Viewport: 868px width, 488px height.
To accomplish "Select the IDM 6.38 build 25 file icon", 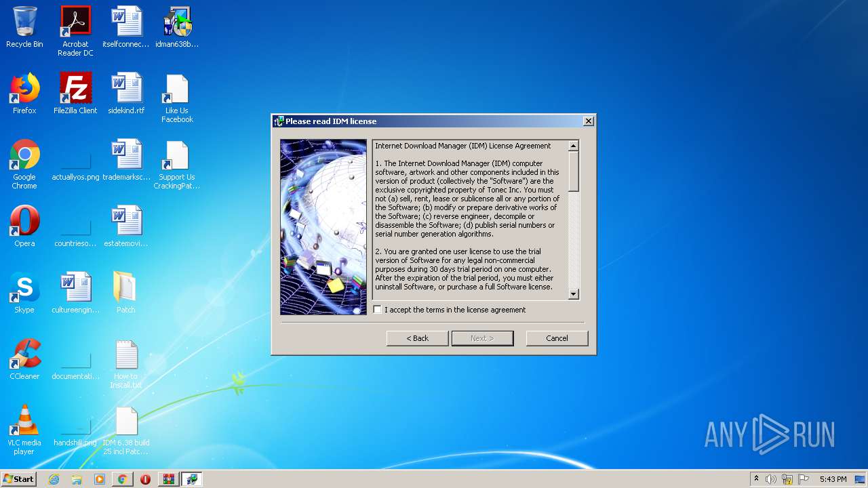I will tap(126, 430).
